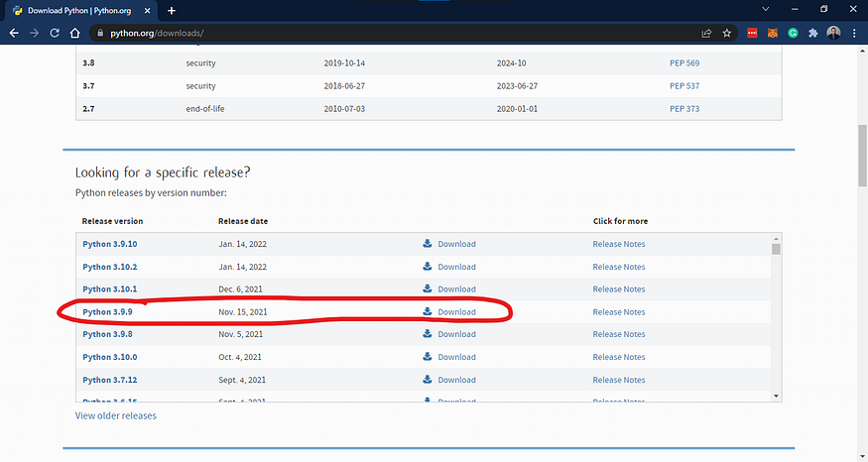This screenshot has height=462, width=868.
Task: Click download icon for Python 3.10.1
Action: click(428, 289)
